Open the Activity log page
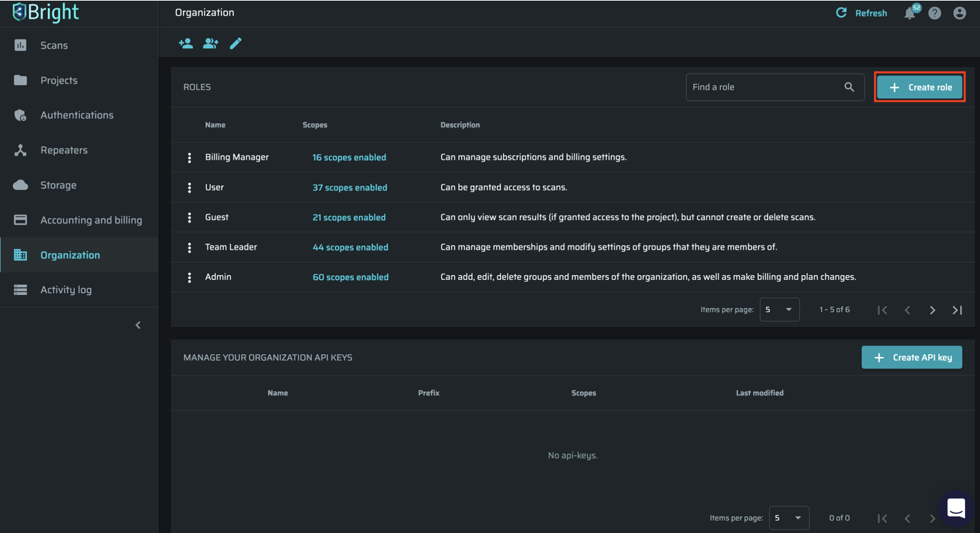 tap(65, 290)
